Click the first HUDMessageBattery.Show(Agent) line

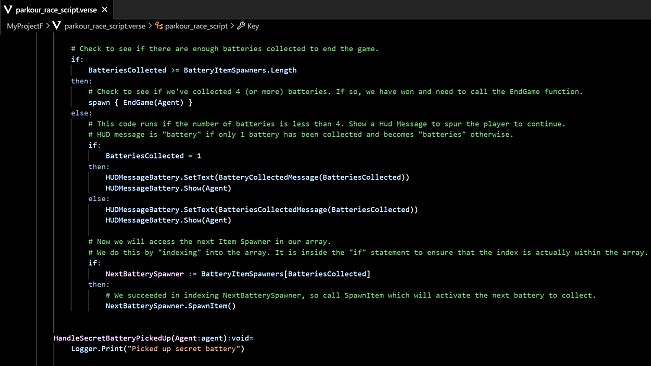coord(168,188)
